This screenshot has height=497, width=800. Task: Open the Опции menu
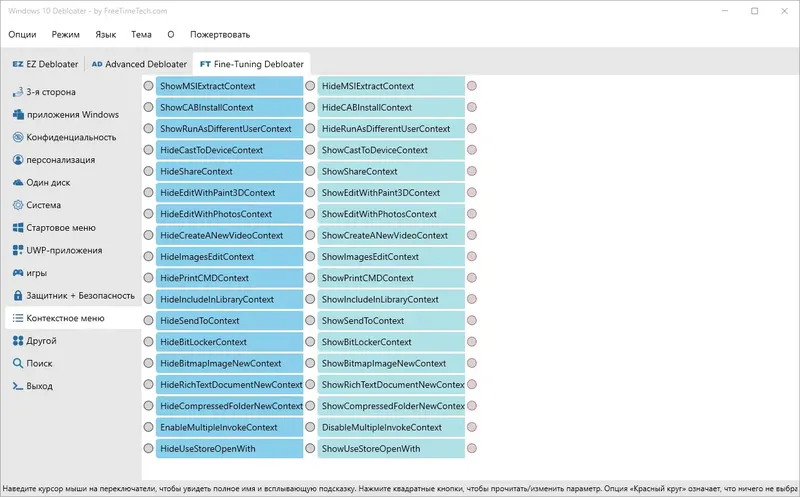(x=23, y=34)
